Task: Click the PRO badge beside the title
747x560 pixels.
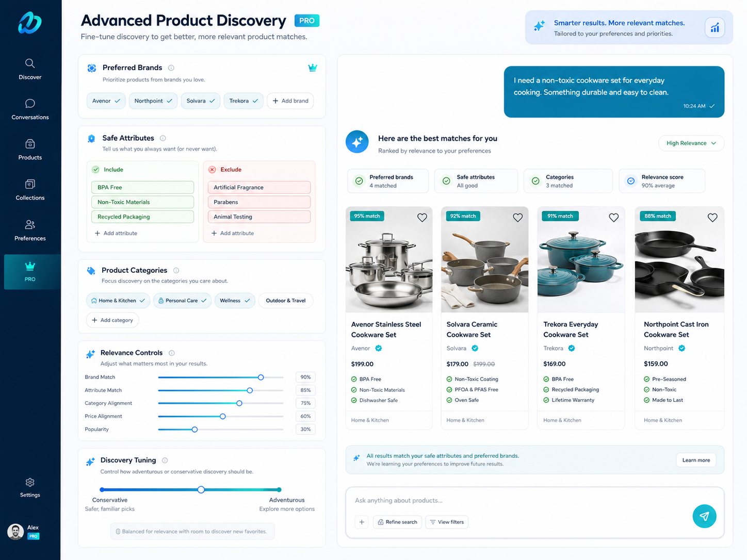Action: (307, 21)
